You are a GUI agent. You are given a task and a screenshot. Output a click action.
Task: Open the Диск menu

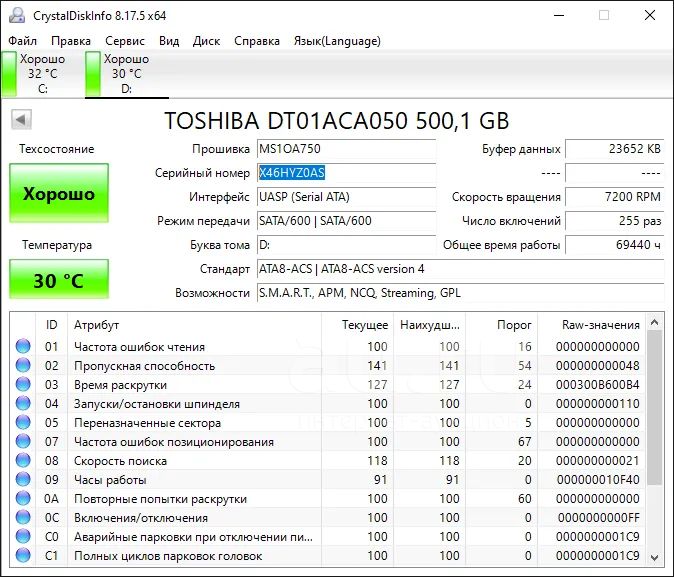point(206,41)
